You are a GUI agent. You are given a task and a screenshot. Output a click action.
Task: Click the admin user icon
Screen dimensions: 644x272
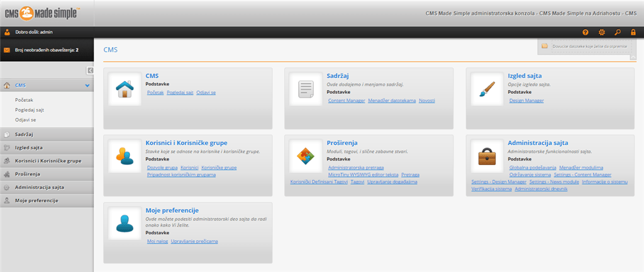click(x=7, y=32)
